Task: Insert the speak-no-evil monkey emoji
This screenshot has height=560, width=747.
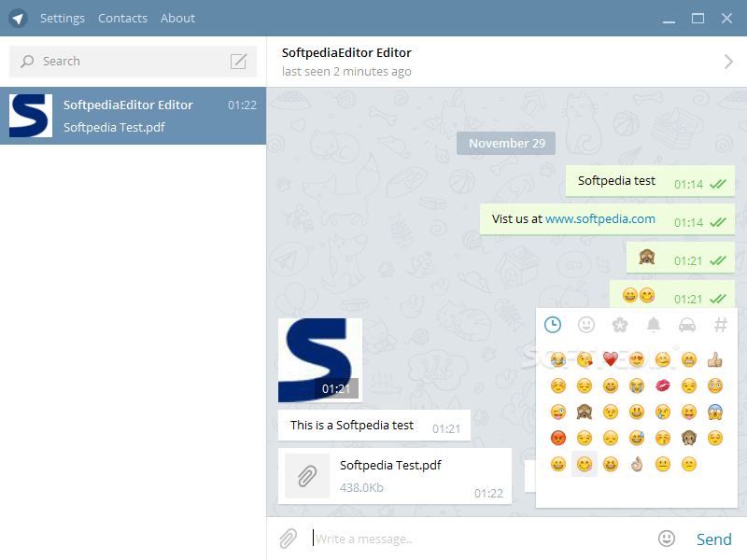Action: (689, 438)
